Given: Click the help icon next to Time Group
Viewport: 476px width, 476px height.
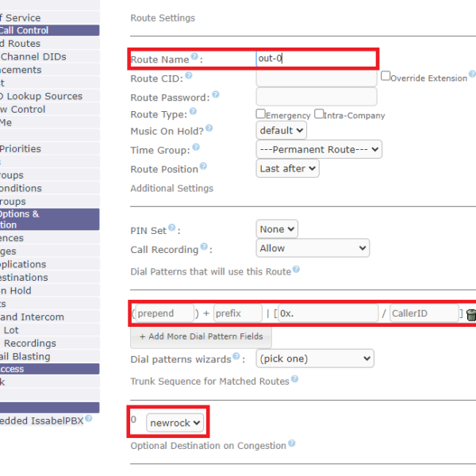Looking at the screenshot, I should pos(196,148).
